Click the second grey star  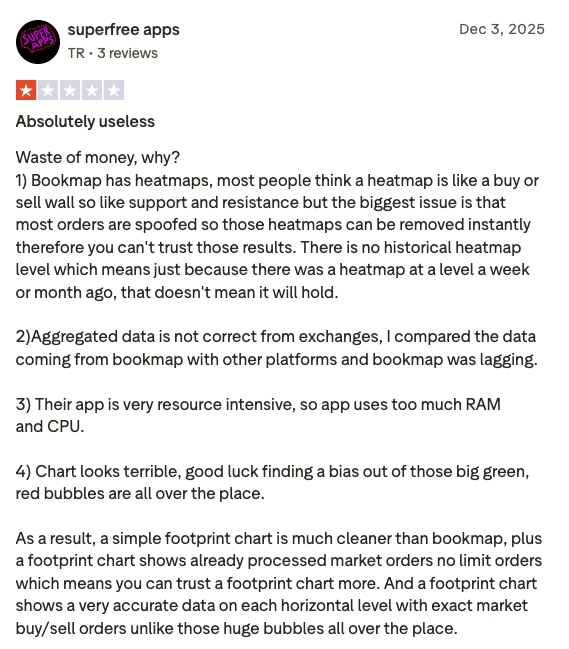tap(48, 90)
